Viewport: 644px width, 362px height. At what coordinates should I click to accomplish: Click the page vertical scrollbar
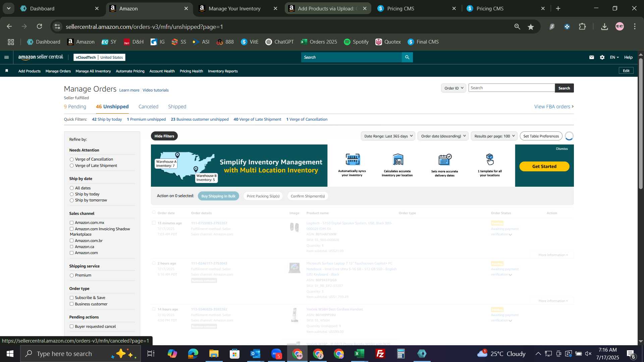pyautogui.click(x=641, y=124)
